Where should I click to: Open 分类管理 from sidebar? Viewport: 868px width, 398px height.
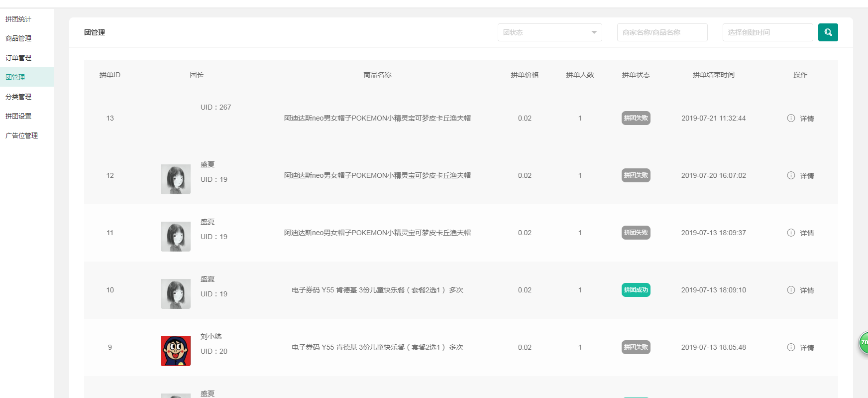[18, 97]
